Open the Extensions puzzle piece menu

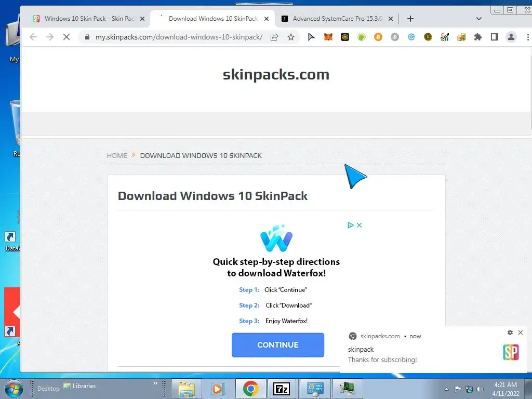(x=478, y=37)
